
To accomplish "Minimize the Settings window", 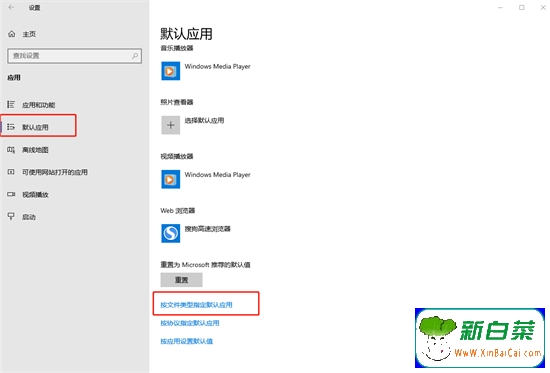I will [501, 7].
